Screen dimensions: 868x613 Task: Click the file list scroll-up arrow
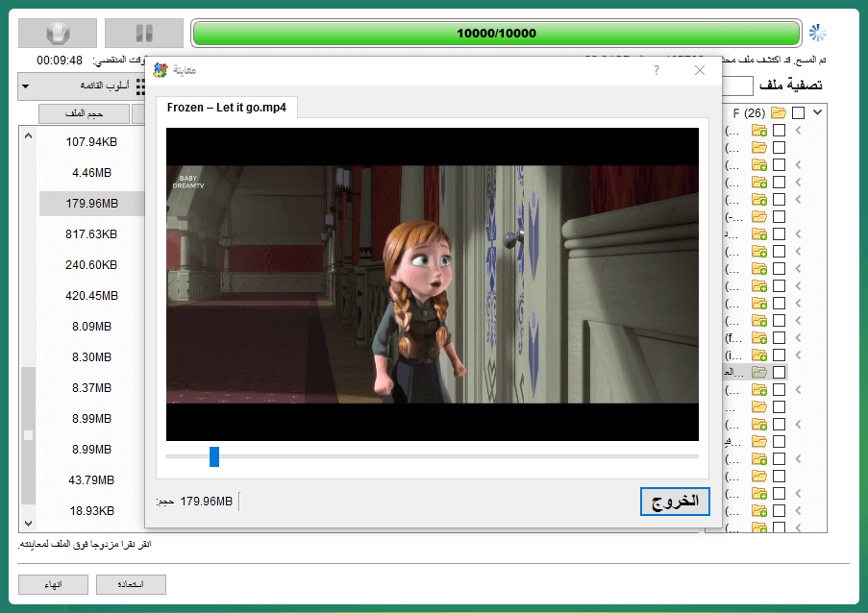point(28,135)
